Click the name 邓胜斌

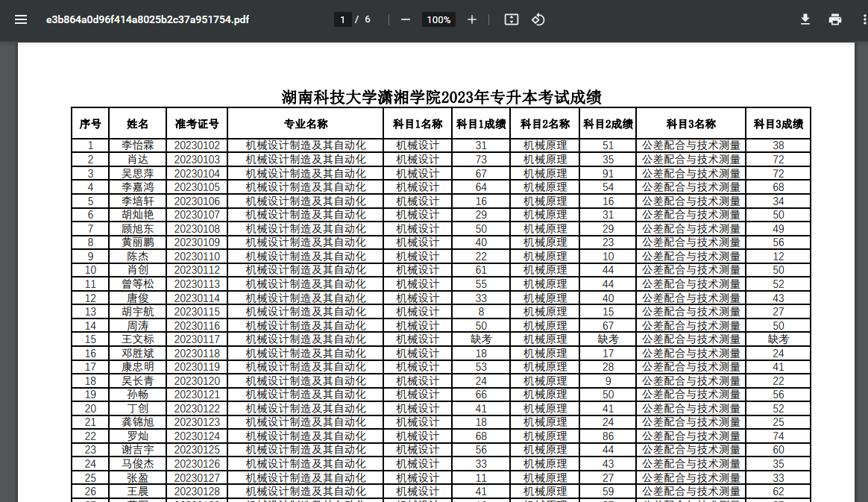point(138,353)
